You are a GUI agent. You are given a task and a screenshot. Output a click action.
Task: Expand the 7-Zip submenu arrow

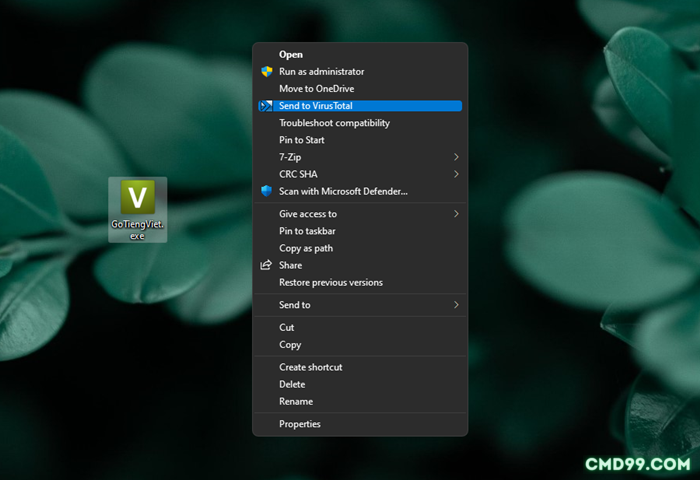pyautogui.click(x=456, y=157)
